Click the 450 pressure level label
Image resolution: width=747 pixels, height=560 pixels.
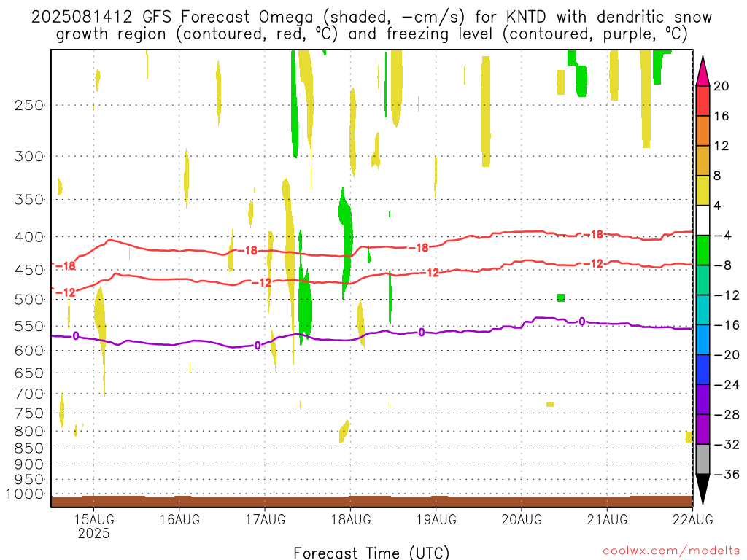coord(29,270)
